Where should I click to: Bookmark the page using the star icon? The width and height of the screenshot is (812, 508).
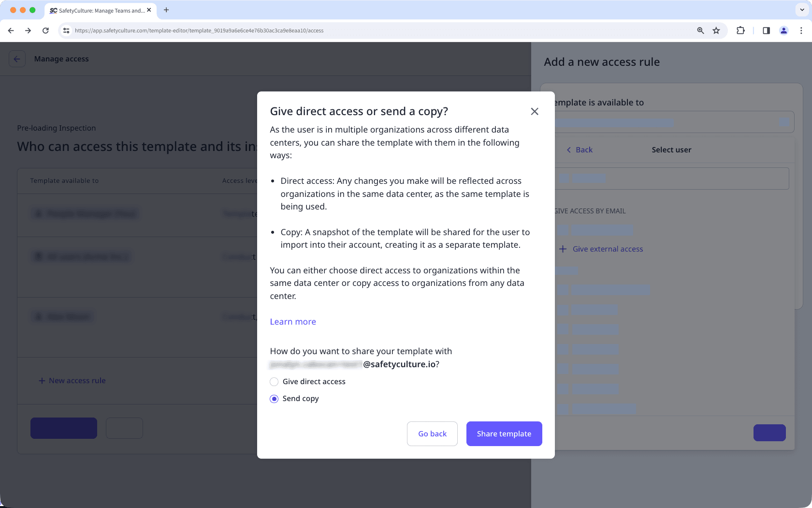(x=716, y=30)
